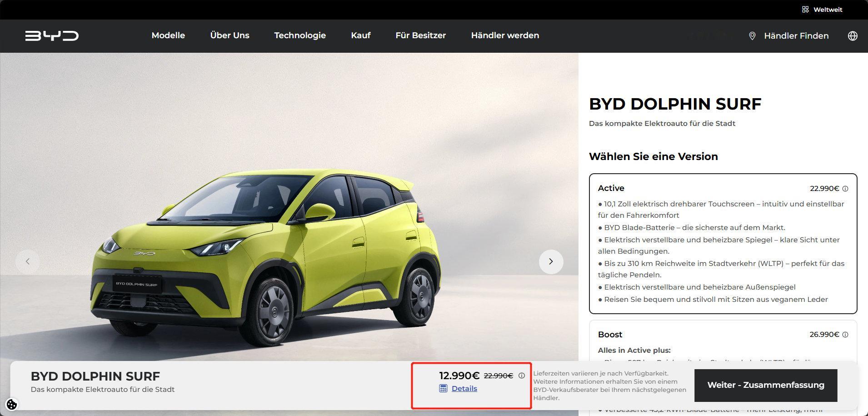The image size is (868, 416).
Task: Select the Active version card
Action: click(723, 244)
